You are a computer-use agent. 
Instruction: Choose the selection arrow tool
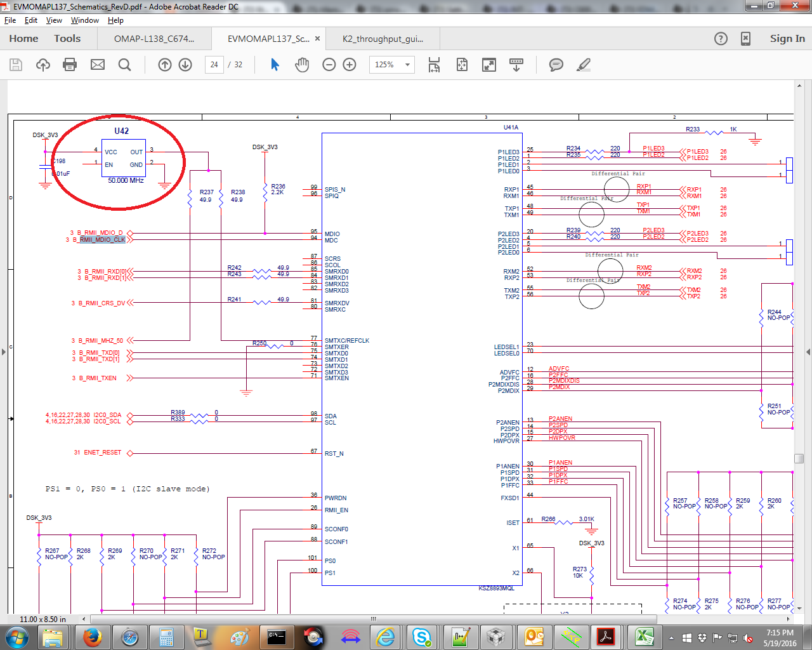(x=275, y=65)
